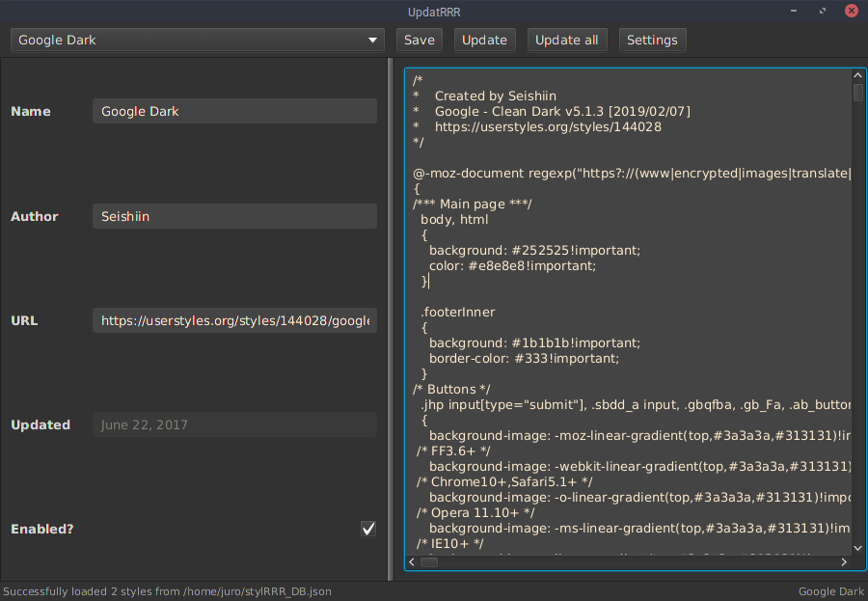Click the '/* FF3.6+ */' comment
The height and width of the screenshot is (601, 868).
(453, 451)
